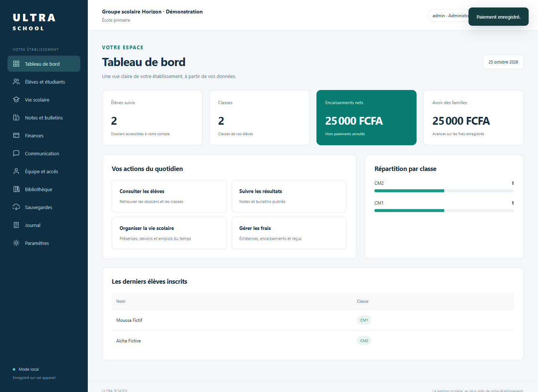Click the Groupe scolaire Horizon · Démonstration title
This screenshot has width=538, height=392.
(152, 12)
